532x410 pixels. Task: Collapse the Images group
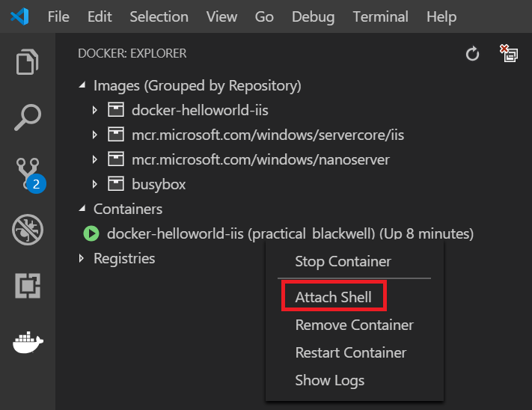(x=82, y=85)
